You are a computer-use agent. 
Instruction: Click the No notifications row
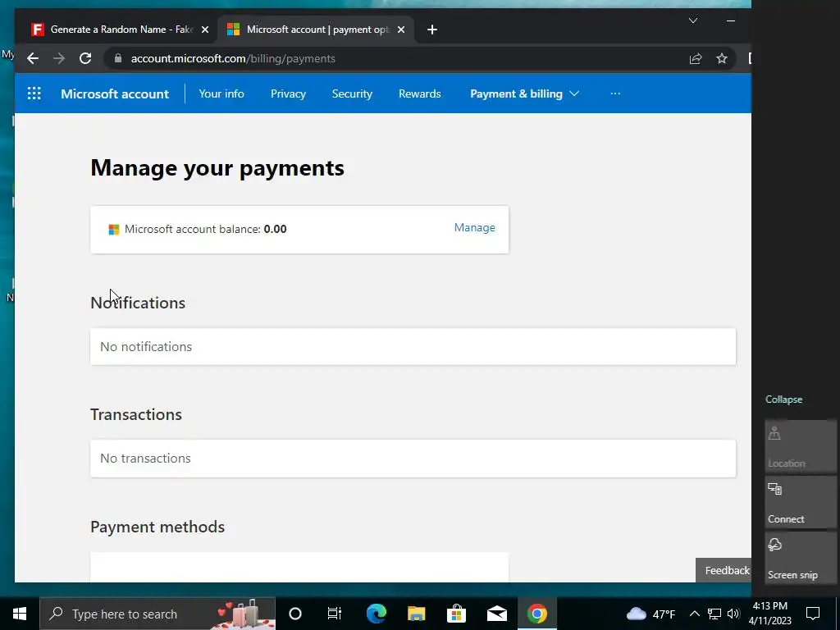[413, 347]
